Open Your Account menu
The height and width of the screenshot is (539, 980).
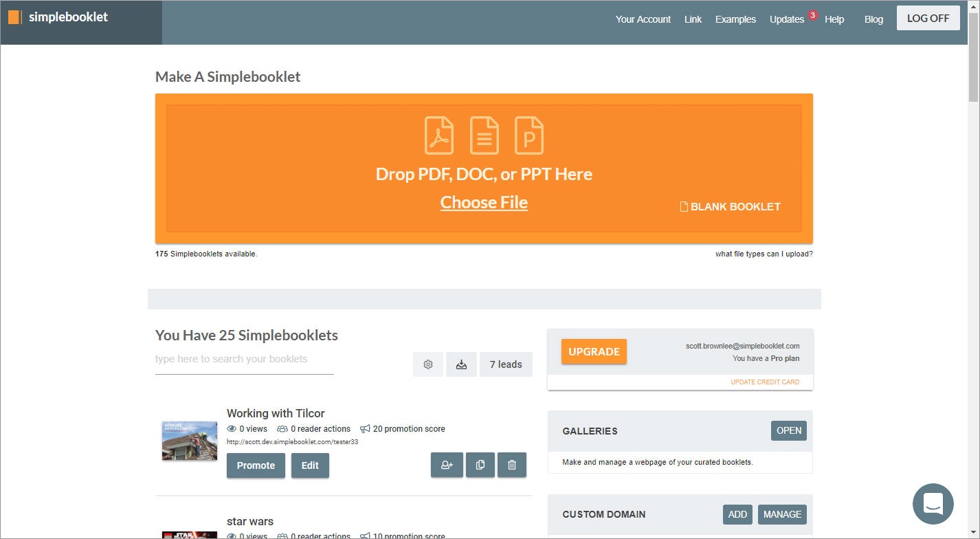643,19
